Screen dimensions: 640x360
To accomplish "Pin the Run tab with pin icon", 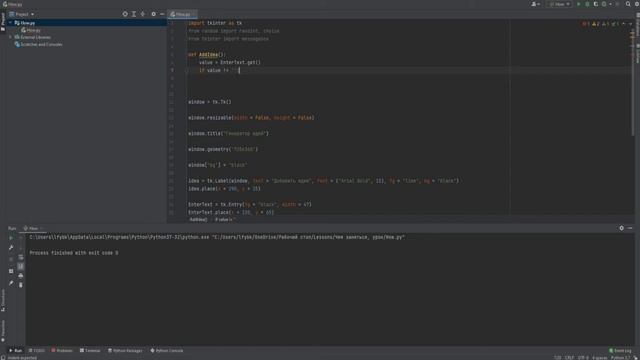I will click(x=11, y=283).
